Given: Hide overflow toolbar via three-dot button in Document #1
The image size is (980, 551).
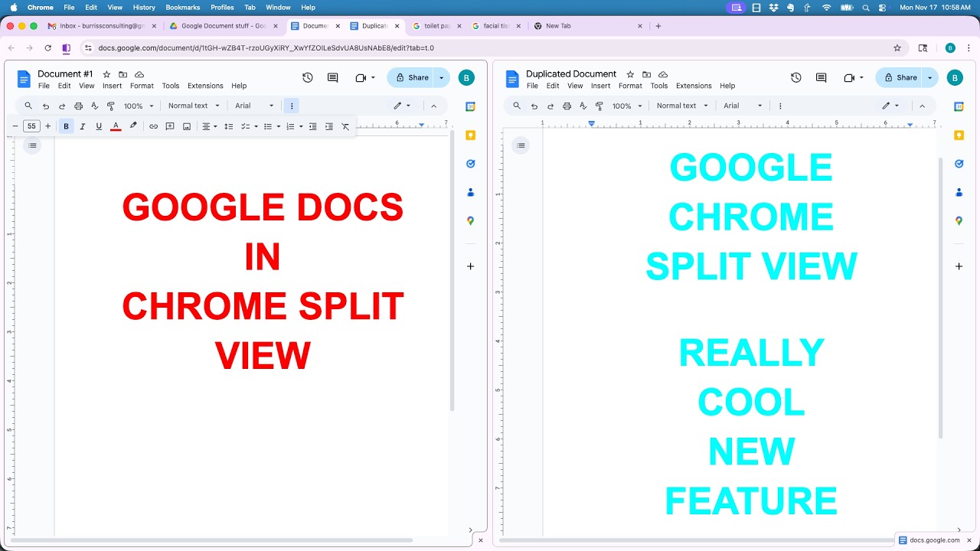Looking at the screenshot, I should (292, 106).
